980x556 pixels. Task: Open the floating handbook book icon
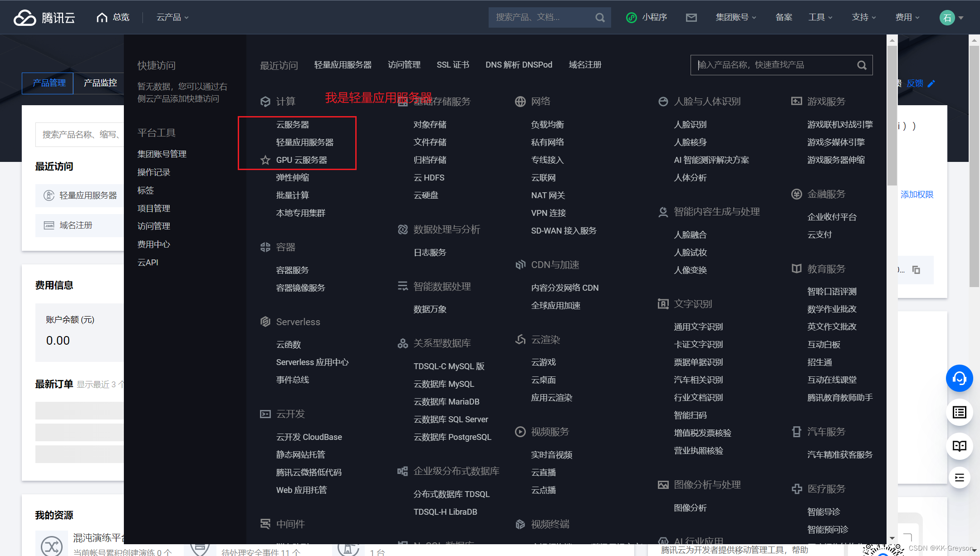click(x=960, y=446)
